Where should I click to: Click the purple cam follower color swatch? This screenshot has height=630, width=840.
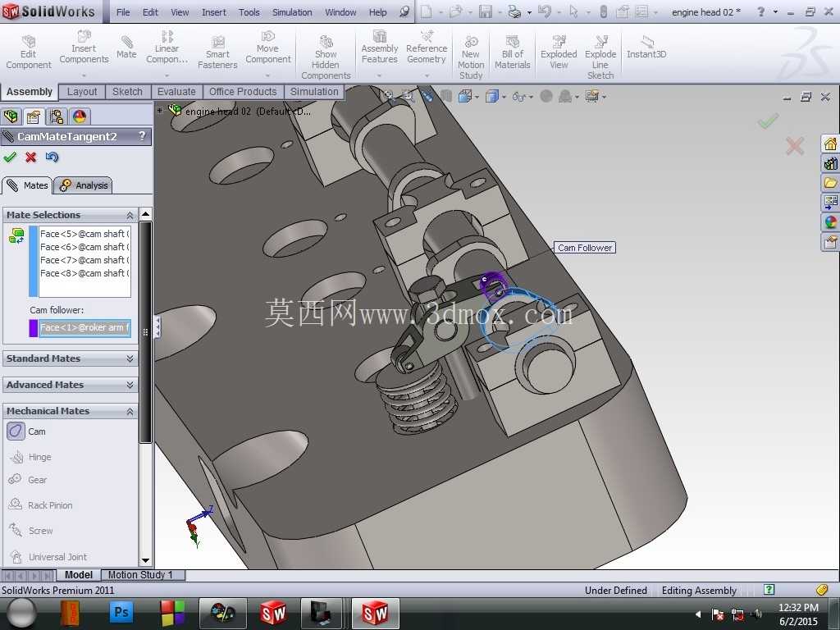point(33,328)
